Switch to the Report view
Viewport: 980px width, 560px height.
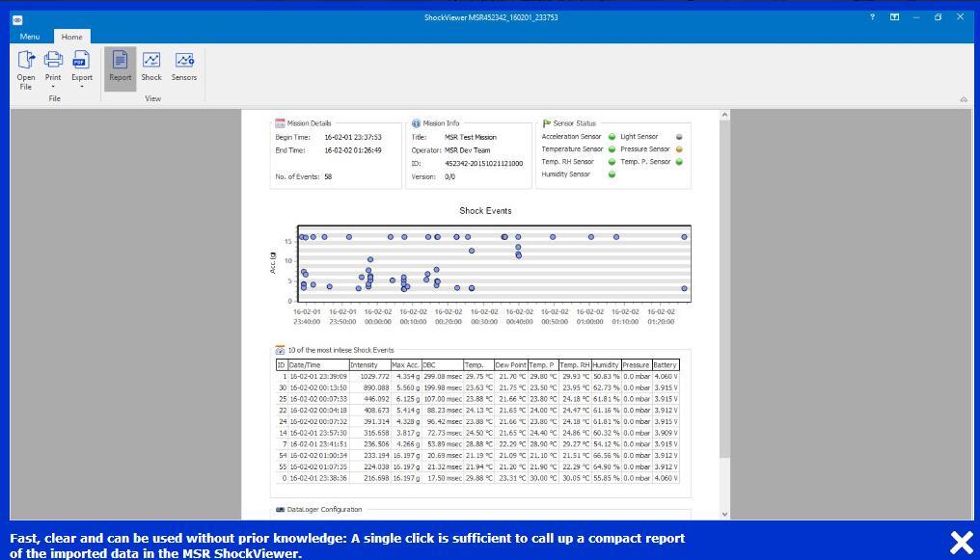point(120,68)
